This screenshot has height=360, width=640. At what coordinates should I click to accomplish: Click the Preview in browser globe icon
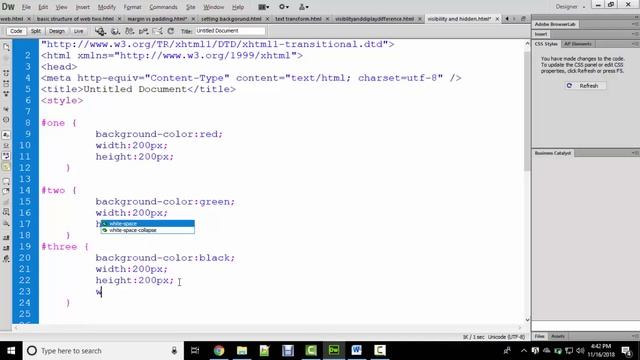point(115,31)
